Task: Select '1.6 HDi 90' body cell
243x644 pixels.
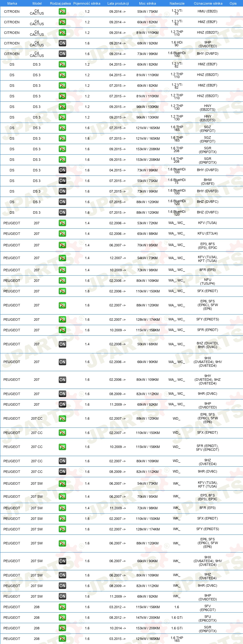Action: (177, 44)
